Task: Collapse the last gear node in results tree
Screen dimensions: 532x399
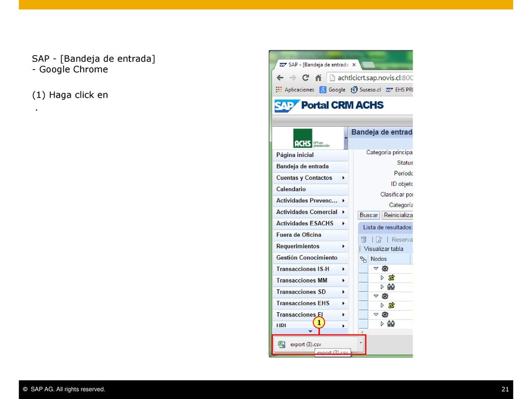Action: click(376, 314)
